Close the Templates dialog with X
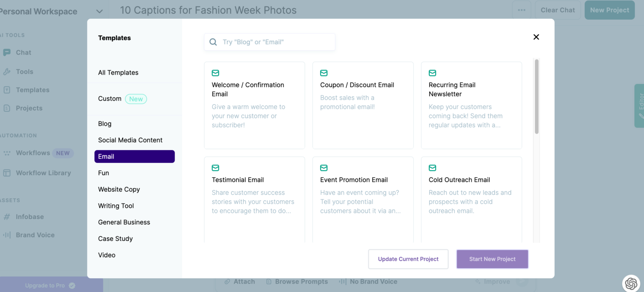 (536, 37)
